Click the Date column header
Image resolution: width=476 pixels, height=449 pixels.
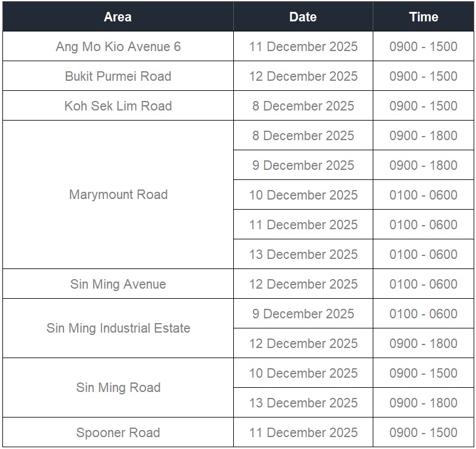pyautogui.click(x=303, y=17)
